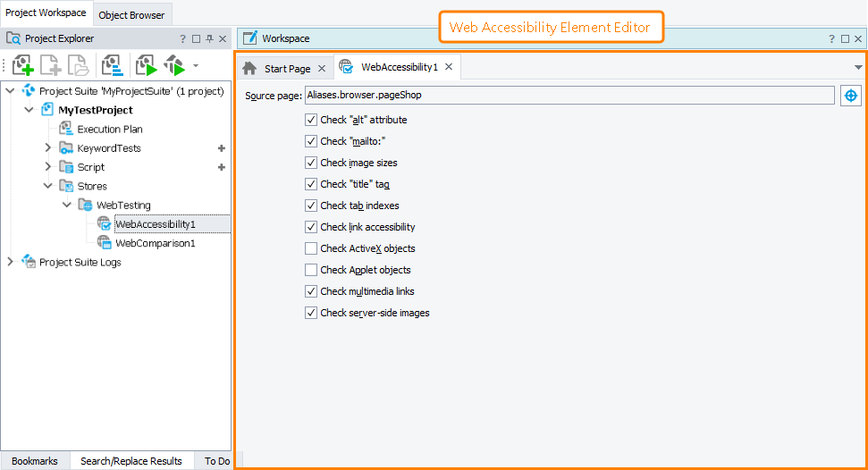
Task: Click the target picker icon beside Source page
Action: click(850, 96)
